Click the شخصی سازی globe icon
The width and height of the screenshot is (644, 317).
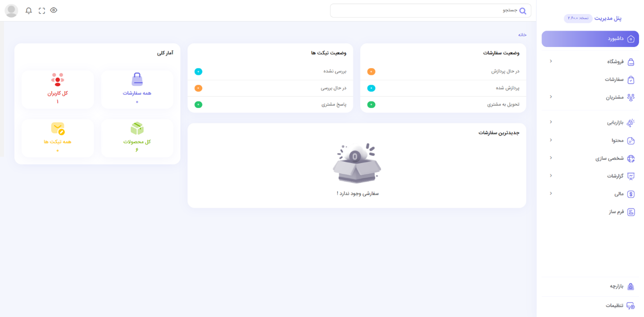(631, 158)
